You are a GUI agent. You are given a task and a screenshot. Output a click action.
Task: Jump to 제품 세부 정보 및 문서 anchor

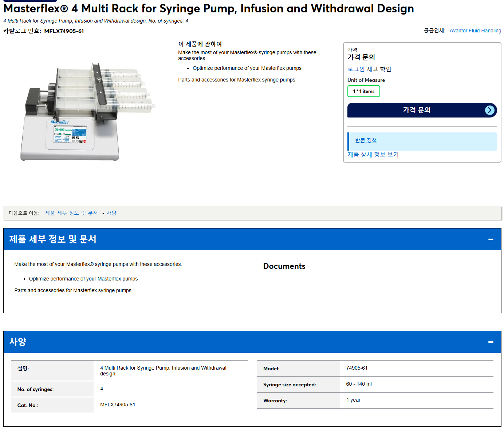(x=71, y=213)
